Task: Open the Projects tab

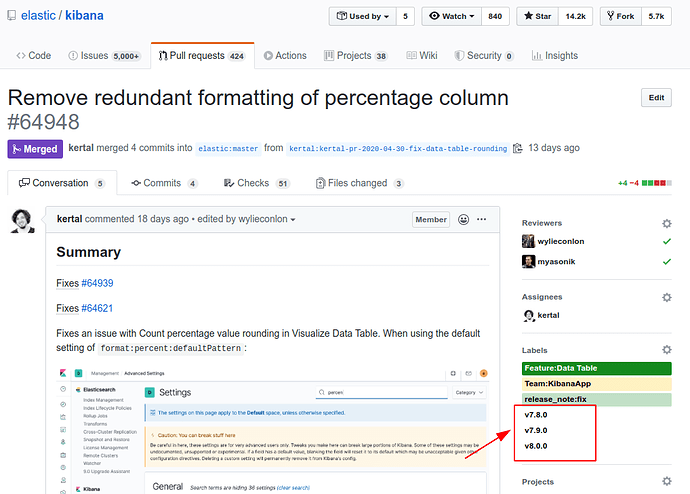Action: 356,56
